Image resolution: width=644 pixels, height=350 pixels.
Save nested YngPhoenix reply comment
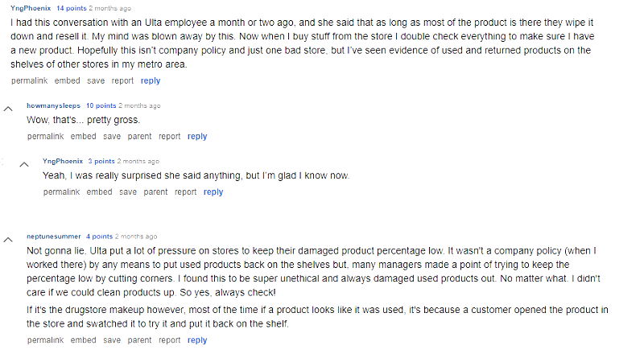point(127,191)
